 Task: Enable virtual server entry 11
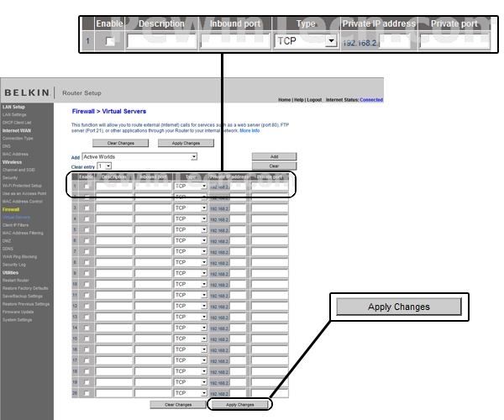tap(87, 296)
